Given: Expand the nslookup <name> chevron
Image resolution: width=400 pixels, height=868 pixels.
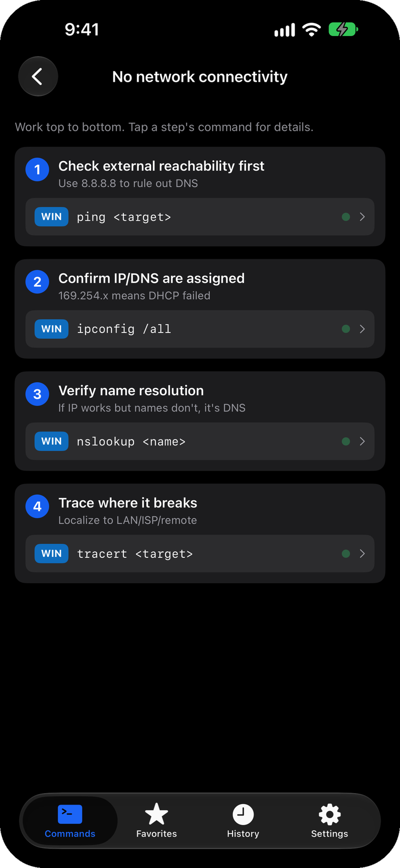Looking at the screenshot, I should pos(362,441).
